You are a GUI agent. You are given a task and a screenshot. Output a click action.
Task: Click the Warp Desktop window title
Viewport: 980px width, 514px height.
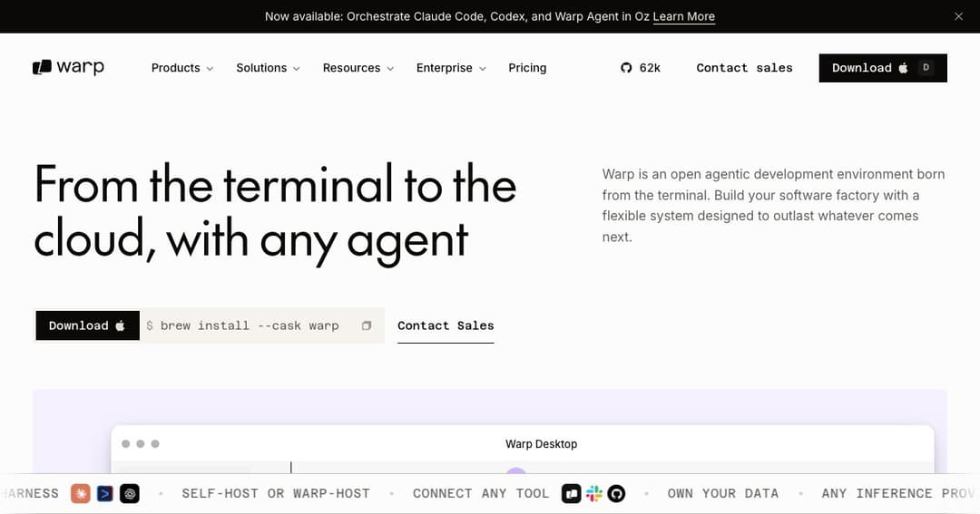coord(541,444)
